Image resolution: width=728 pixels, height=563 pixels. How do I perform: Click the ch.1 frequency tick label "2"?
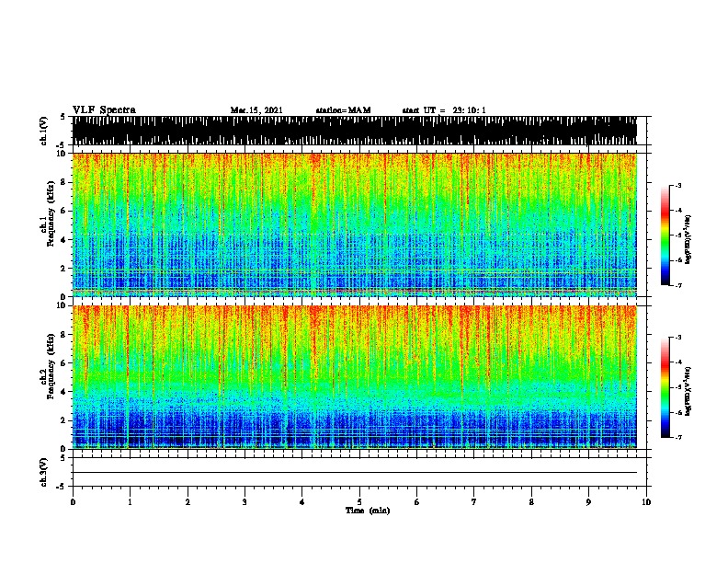click(x=64, y=268)
